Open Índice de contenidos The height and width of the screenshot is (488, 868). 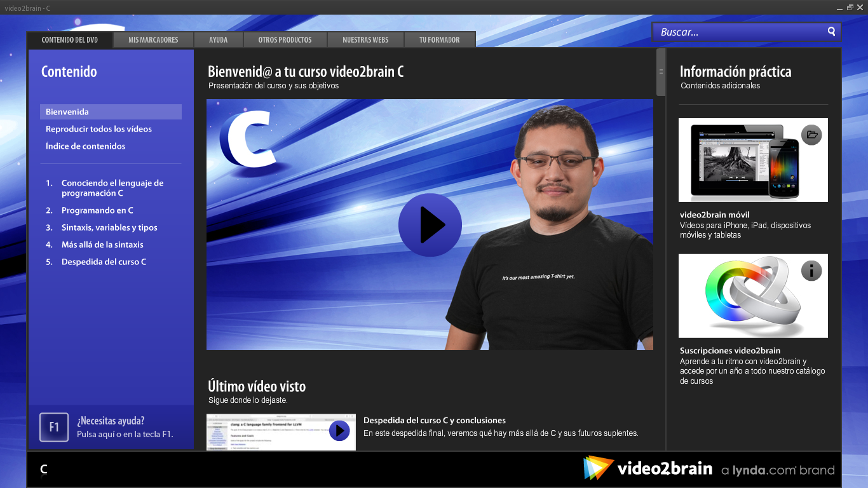tap(85, 146)
